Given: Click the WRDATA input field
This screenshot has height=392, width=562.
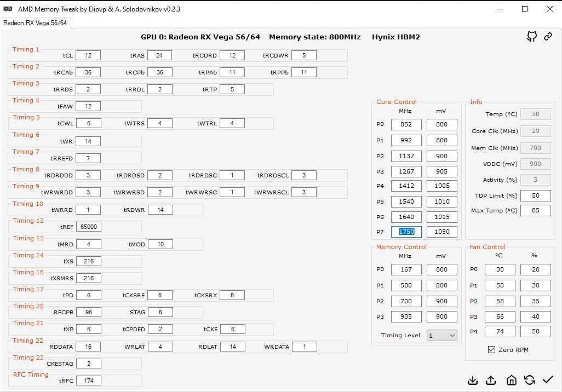Looking at the screenshot, I should 305,347.
